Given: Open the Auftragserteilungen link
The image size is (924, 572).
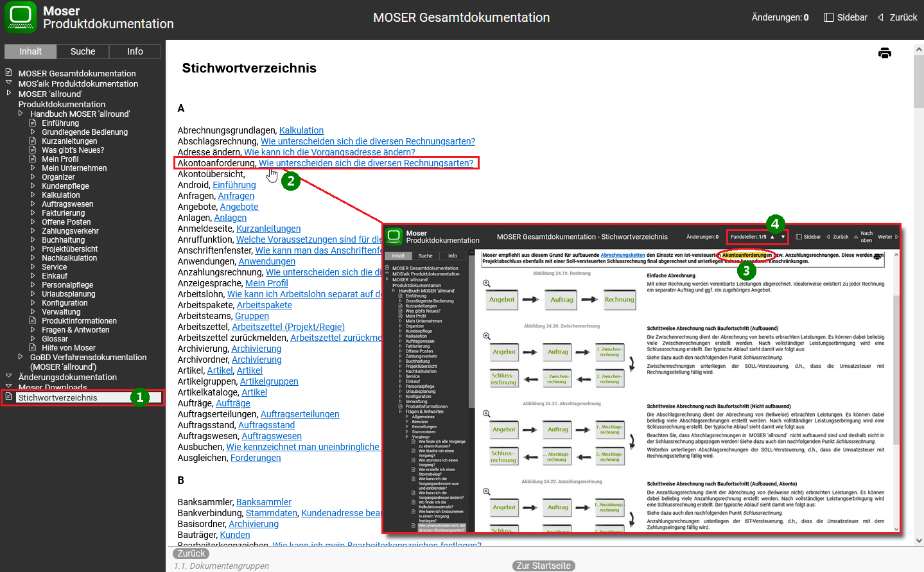Looking at the screenshot, I should [300, 414].
